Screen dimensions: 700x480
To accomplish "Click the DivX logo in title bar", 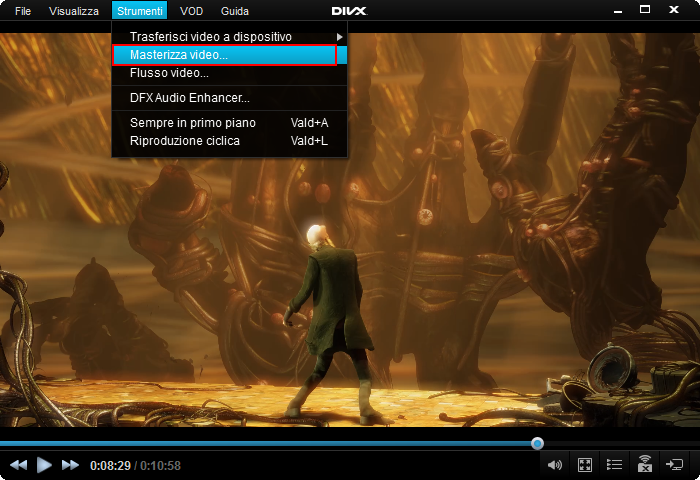I will pyautogui.click(x=349, y=11).
